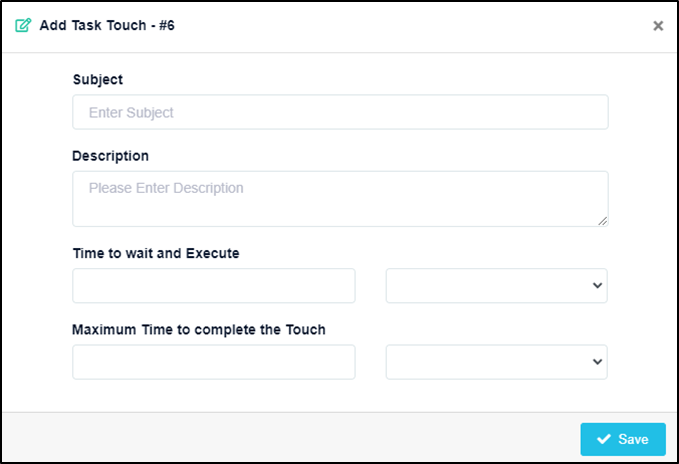Select the Time to wait value field
679x464 pixels.
pyautogui.click(x=214, y=286)
